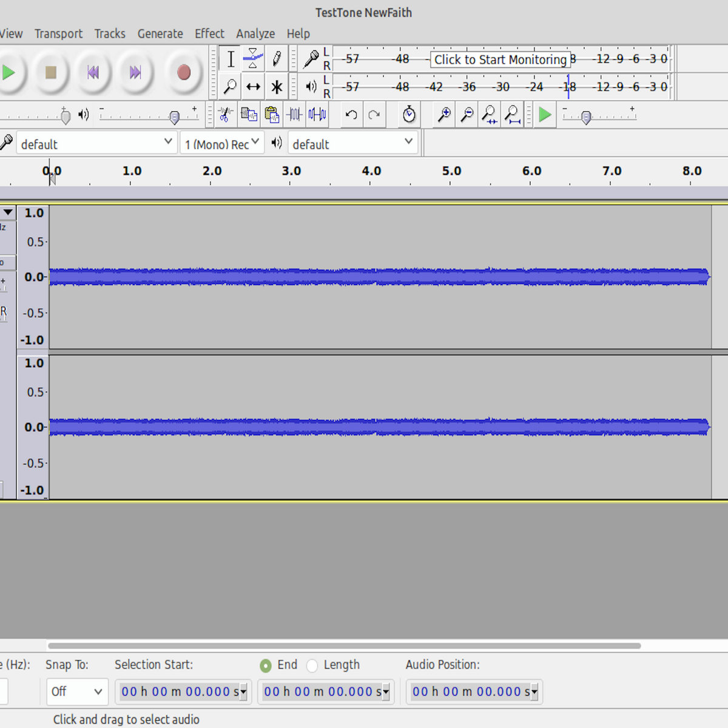Skip to end of the track

point(135,73)
